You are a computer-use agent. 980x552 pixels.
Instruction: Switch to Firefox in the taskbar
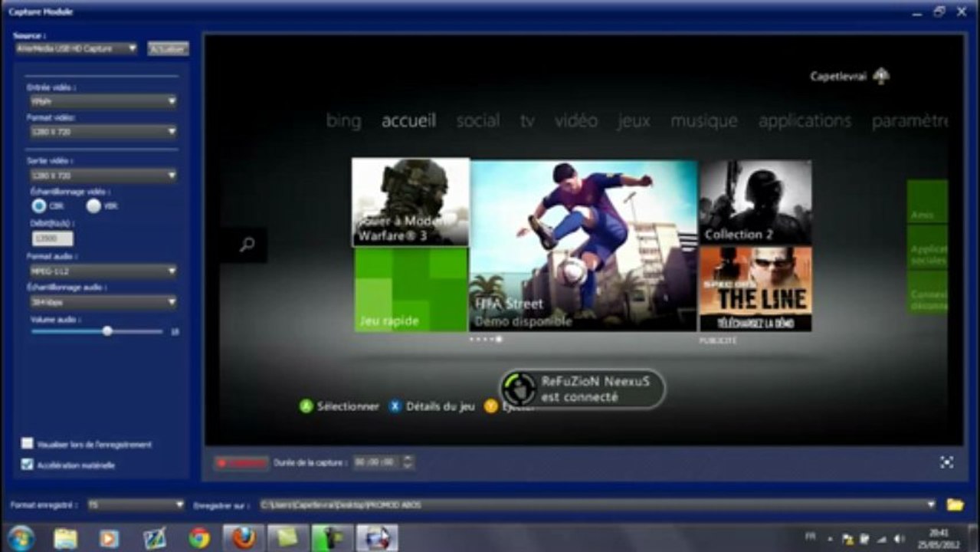pyautogui.click(x=244, y=538)
